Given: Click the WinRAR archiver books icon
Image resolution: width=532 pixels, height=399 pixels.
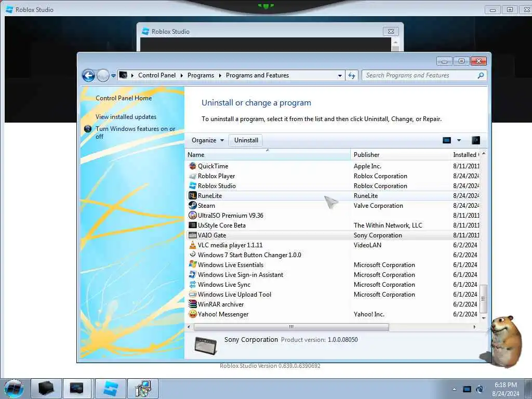Looking at the screenshot, I should point(193,303).
